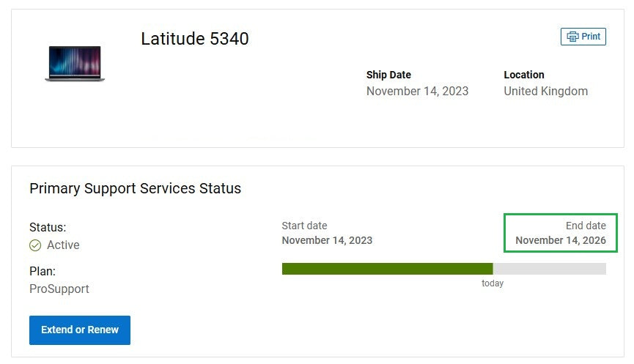Screen dimensions: 634x364
Task: Click the Primary Support Services Status heading
Action: [x=135, y=188]
